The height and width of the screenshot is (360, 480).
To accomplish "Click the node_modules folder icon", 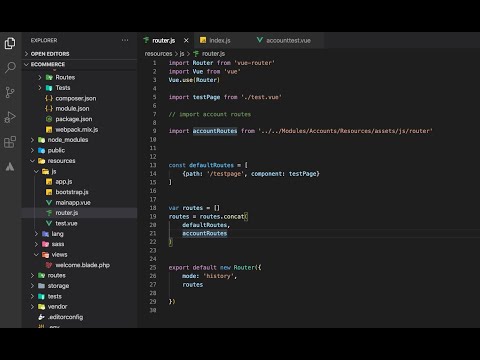I will [41, 140].
